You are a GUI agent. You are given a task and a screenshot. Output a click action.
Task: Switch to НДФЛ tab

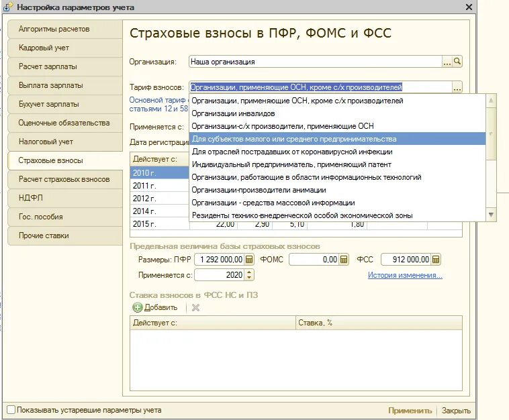coord(65,198)
